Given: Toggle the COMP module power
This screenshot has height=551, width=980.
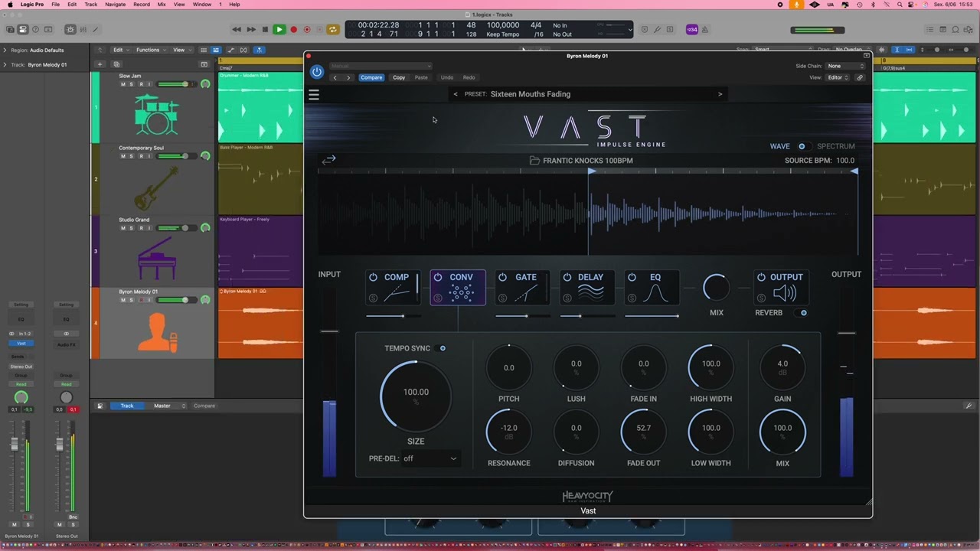Looking at the screenshot, I should [x=373, y=277].
